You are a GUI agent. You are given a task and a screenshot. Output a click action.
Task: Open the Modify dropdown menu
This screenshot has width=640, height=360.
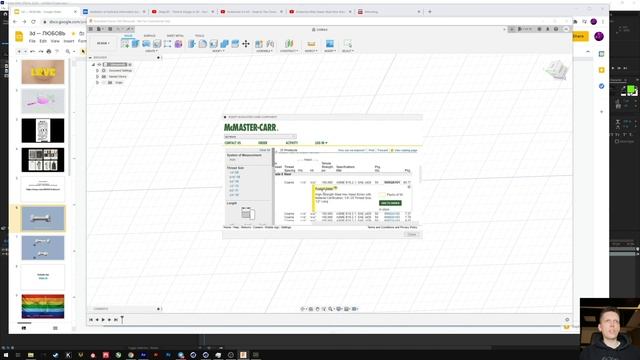(x=218, y=51)
